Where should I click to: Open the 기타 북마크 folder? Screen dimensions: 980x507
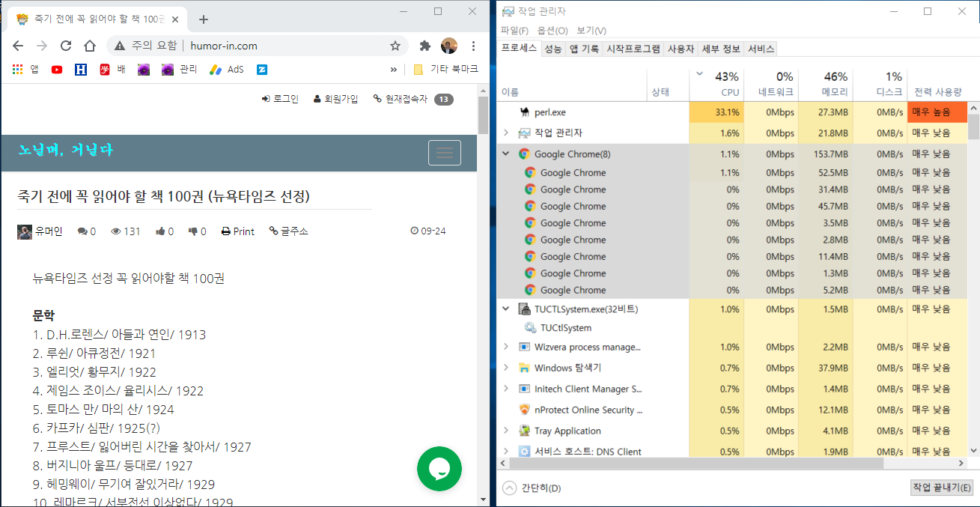445,69
